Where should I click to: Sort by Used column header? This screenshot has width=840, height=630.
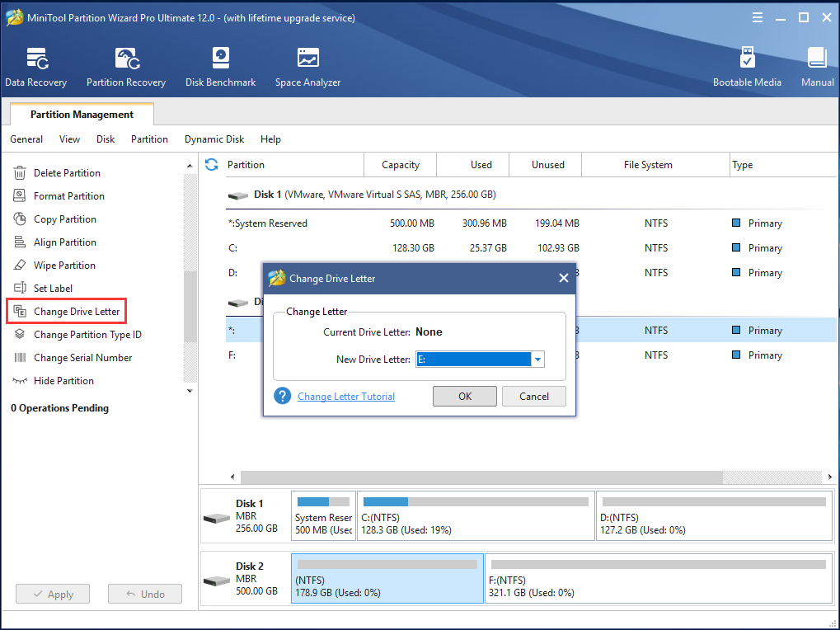(472, 164)
